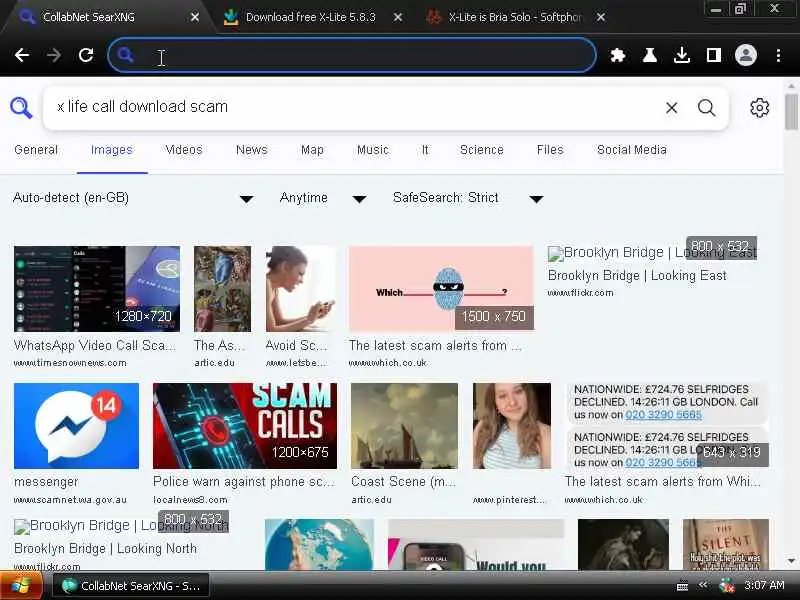Screen dimensions: 800x600
Task: Reload the page with the refresh icon
Action: tap(86, 55)
